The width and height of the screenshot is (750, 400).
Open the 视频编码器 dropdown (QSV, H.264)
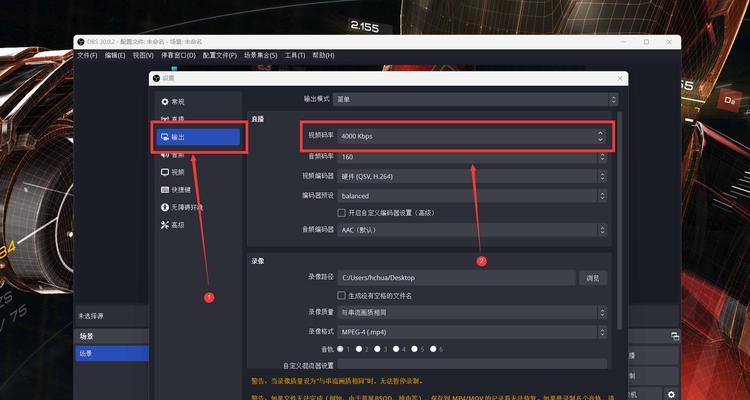tap(472, 177)
